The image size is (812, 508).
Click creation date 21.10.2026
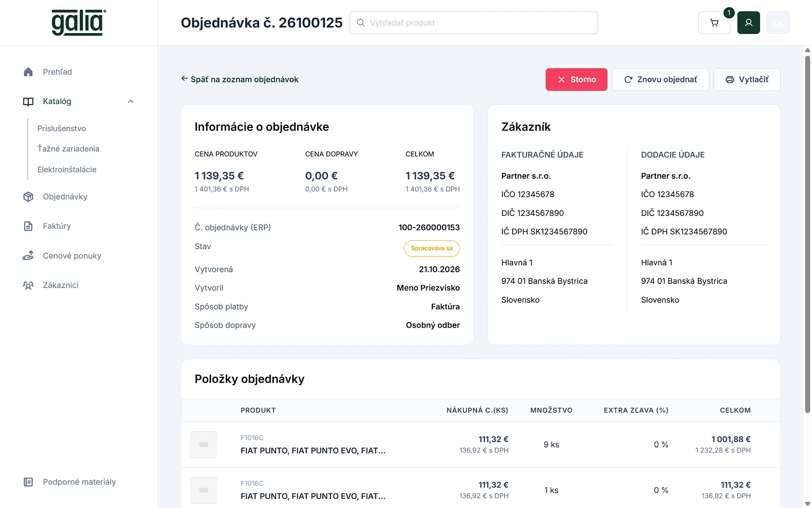tap(439, 269)
